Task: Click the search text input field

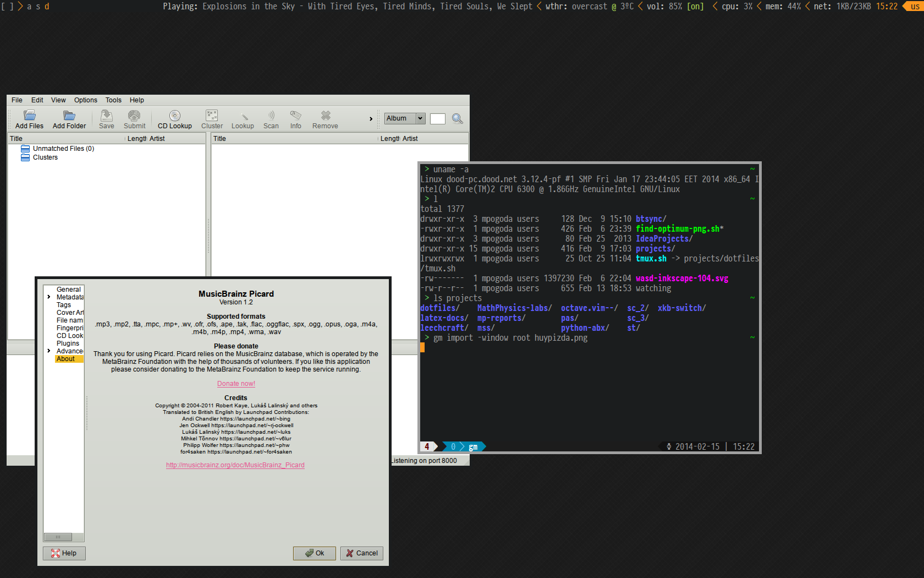Action: 438,119
